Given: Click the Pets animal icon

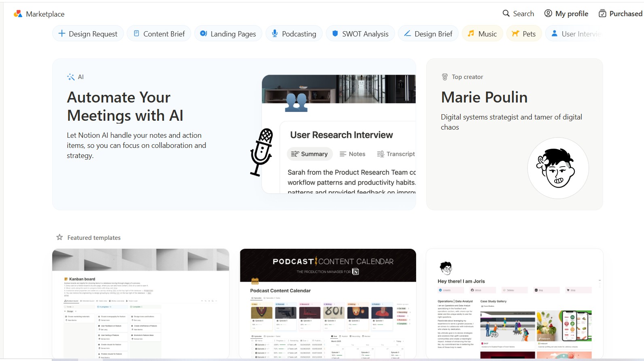Looking at the screenshot, I should 515,34.
